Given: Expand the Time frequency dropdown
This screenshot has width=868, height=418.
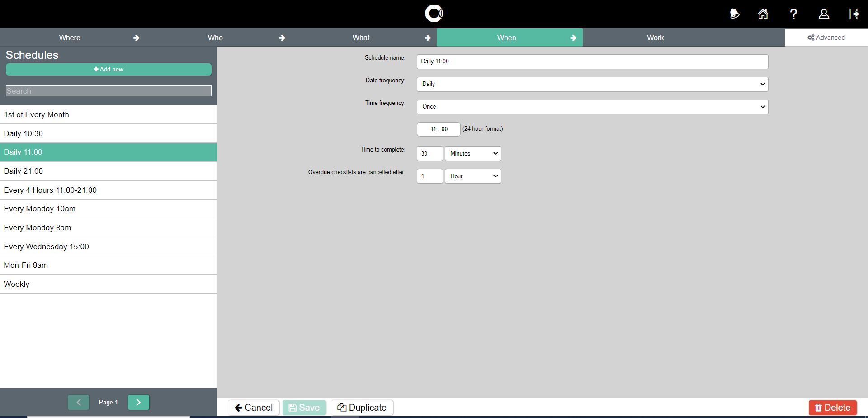Looking at the screenshot, I should coord(592,107).
